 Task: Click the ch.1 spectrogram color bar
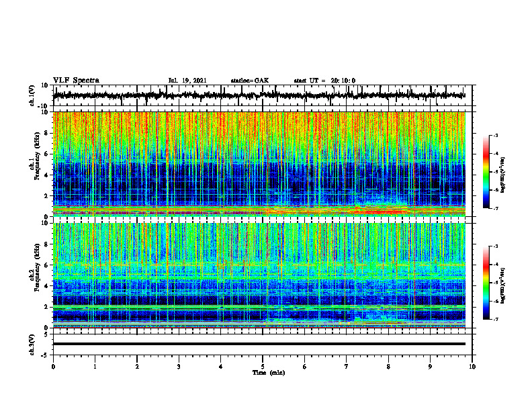[486, 172]
